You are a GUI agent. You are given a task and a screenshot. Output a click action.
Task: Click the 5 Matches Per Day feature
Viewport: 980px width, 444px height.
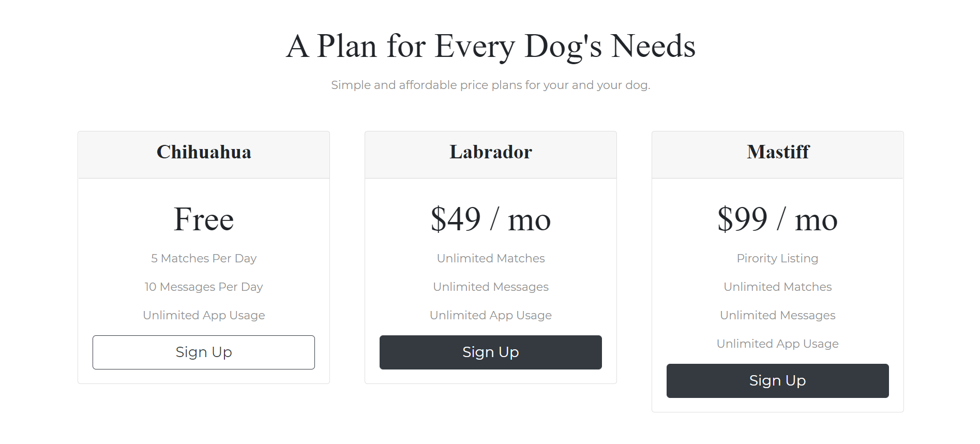[x=204, y=258]
